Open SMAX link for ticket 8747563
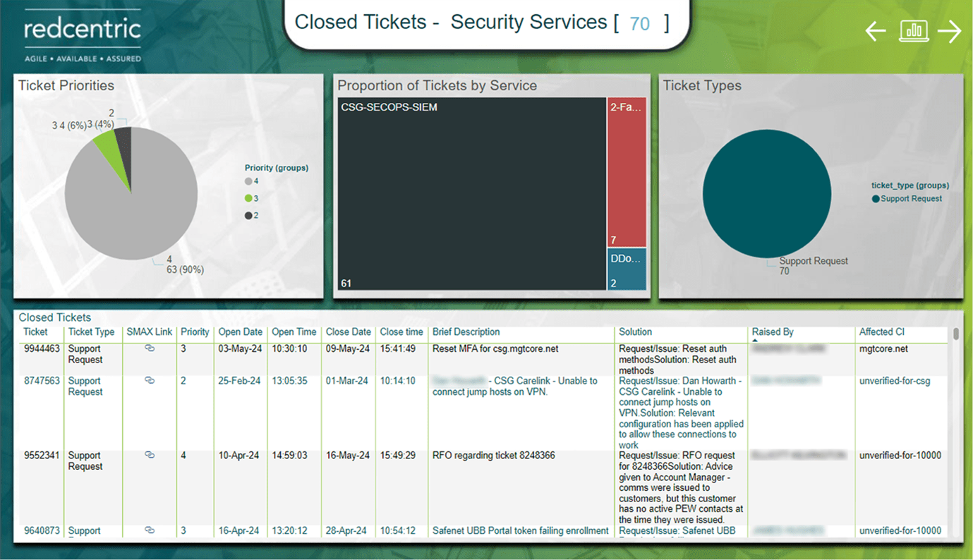973x560 pixels. [150, 380]
